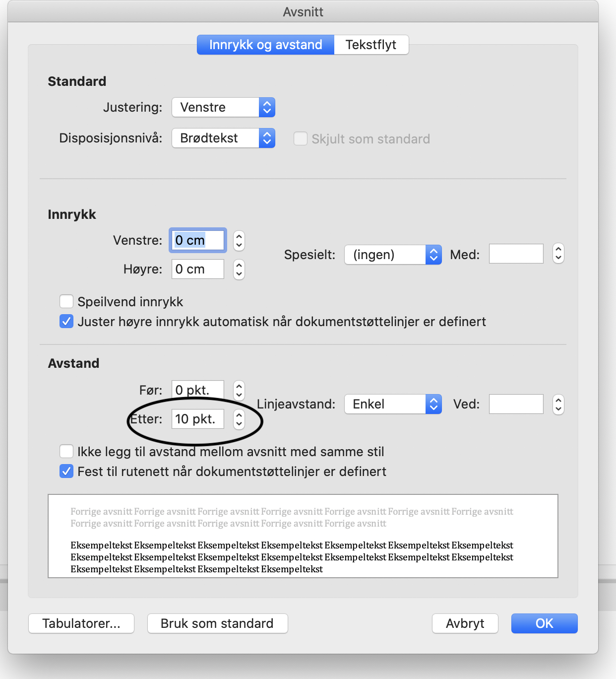Click Bruk som standard
The height and width of the screenshot is (679, 616).
tap(217, 623)
